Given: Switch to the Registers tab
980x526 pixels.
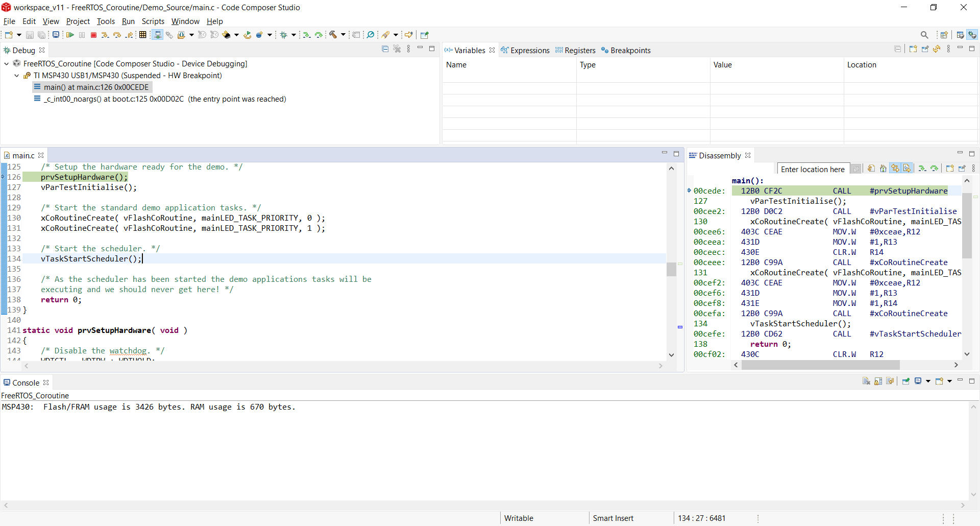Looking at the screenshot, I should click(x=575, y=50).
